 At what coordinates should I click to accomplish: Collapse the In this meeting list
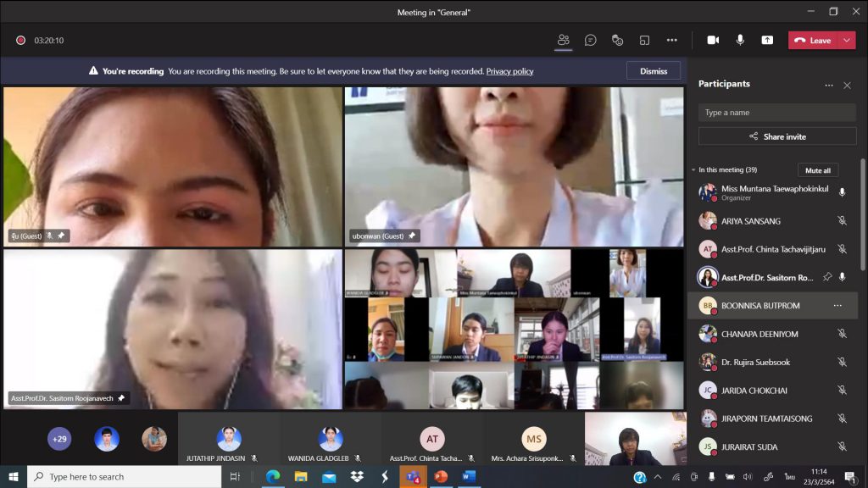pyautogui.click(x=693, y=169)
